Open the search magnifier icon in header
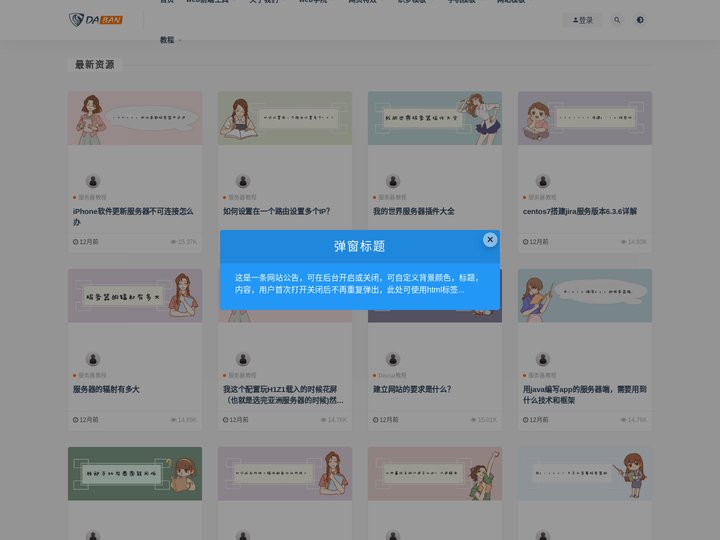The width and height of the screenshot is (720, 540). tap(617, 20)
